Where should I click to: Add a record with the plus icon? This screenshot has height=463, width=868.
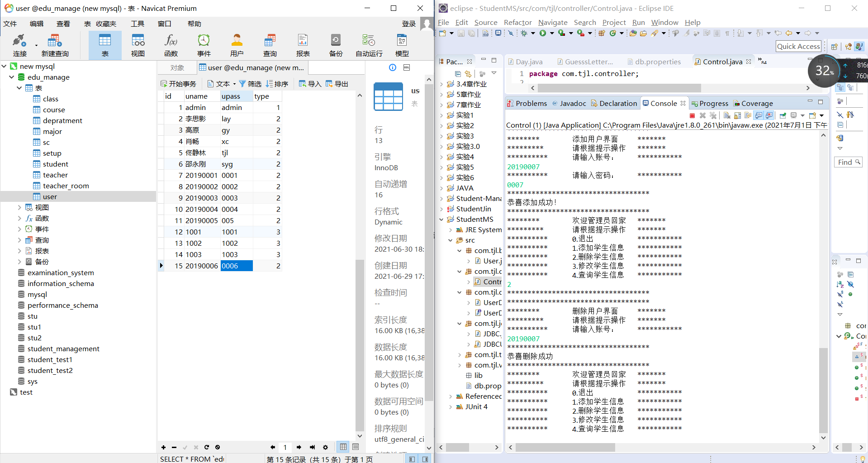pyautogui.click(x=163, y=447)
